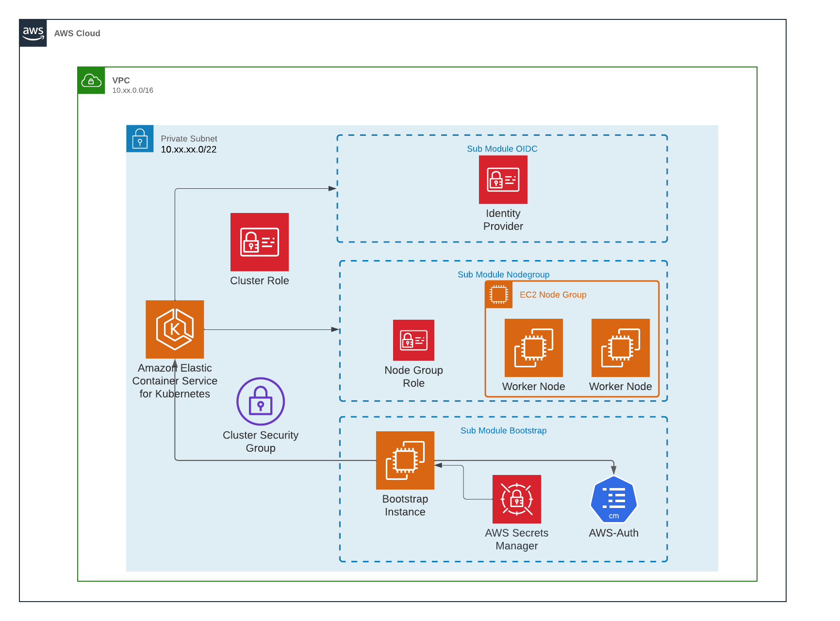Screen dimensions: 840x621
Task: Select the green VPC cloud icon
Action: [91, 81]
